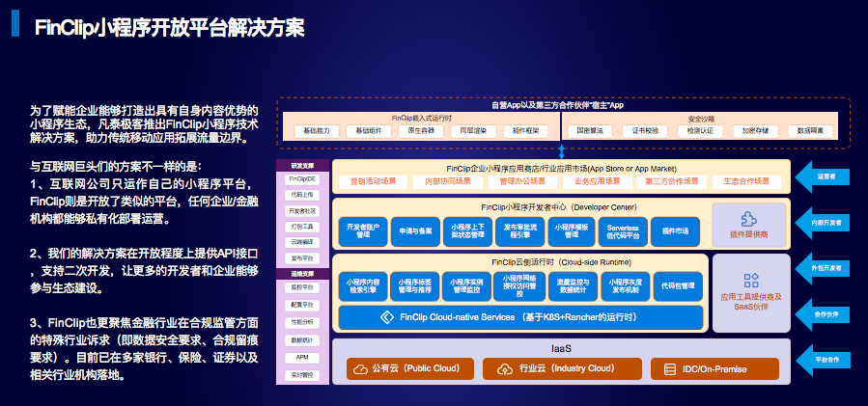
Task: Choose 打包工具 in 研发支撑 list
Action: [302, 227]
